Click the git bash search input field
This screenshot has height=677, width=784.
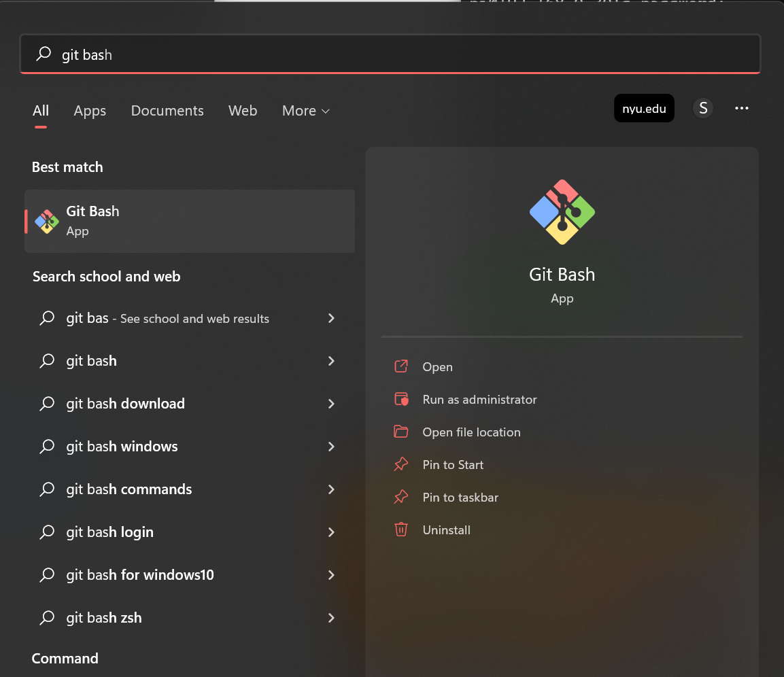[390, 54]
